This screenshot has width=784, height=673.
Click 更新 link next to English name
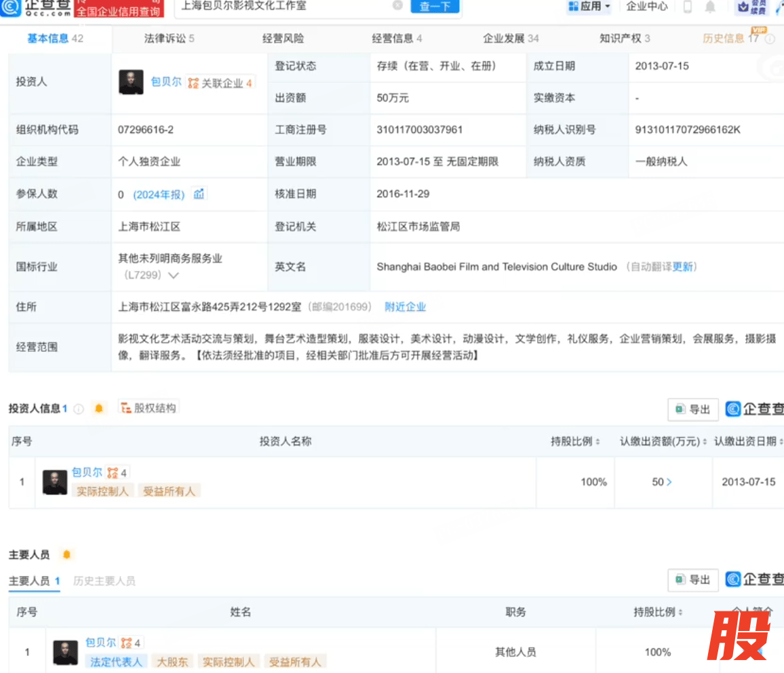pyautogui.click(x=682, y=267)
